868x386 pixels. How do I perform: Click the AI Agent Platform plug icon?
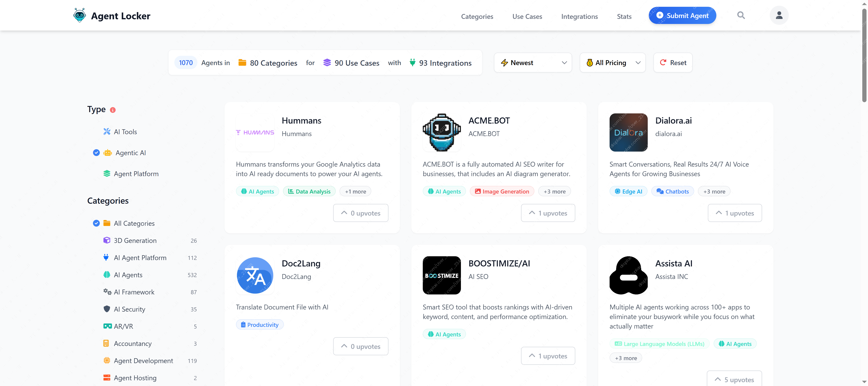[x=106, y=258]
